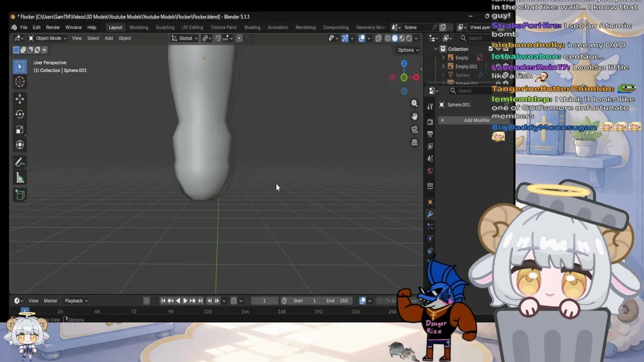Select the Add Cube tool

20,195
